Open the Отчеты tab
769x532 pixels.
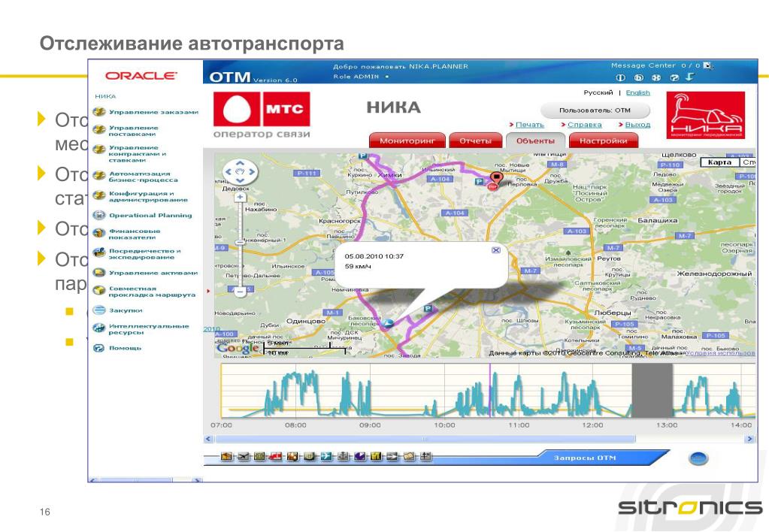pyautogui.click(x=475, y=141)
